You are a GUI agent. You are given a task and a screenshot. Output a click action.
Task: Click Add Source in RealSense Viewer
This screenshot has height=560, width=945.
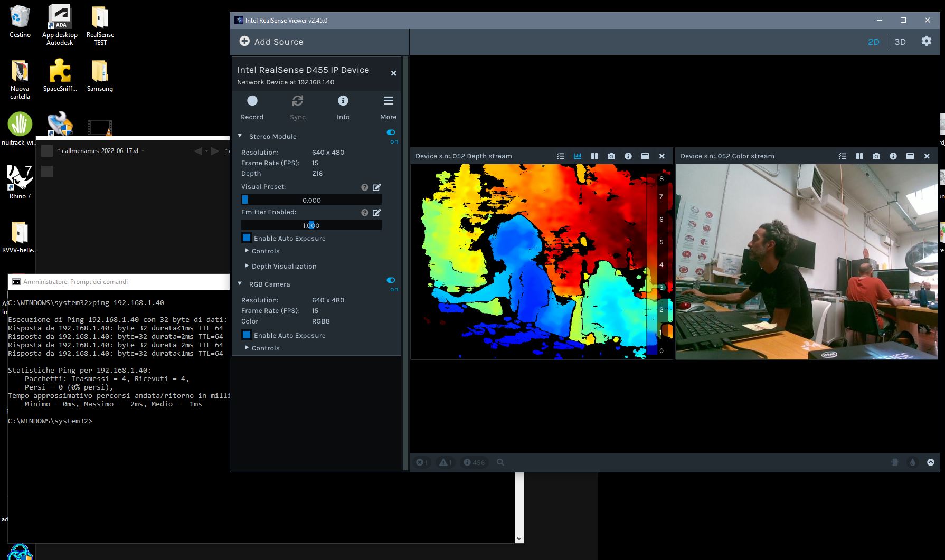[x=271, y=42]
